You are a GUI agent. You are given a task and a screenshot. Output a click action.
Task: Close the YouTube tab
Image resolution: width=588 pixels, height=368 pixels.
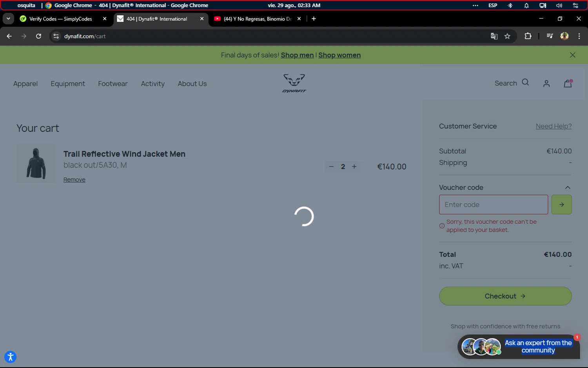coord(299,19)
